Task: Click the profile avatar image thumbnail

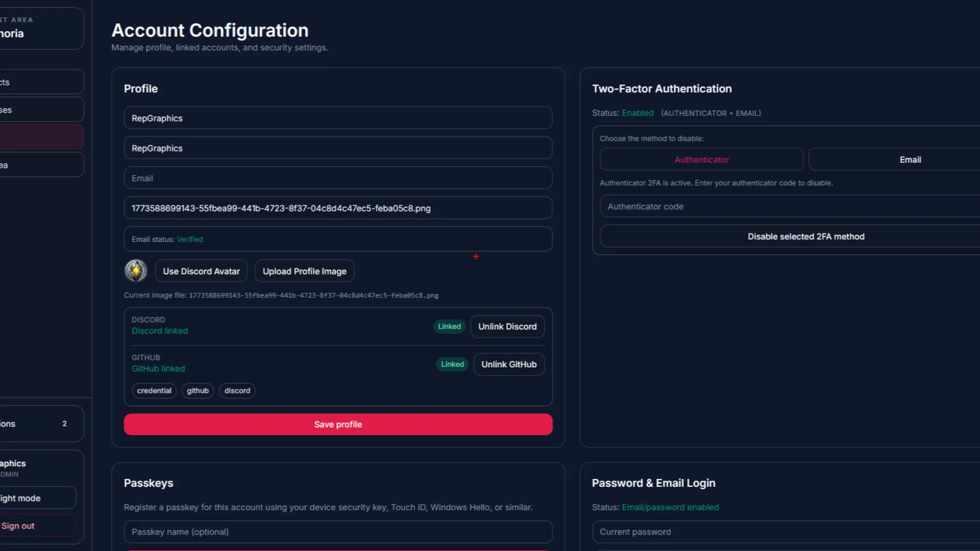Action: [136, 271]
